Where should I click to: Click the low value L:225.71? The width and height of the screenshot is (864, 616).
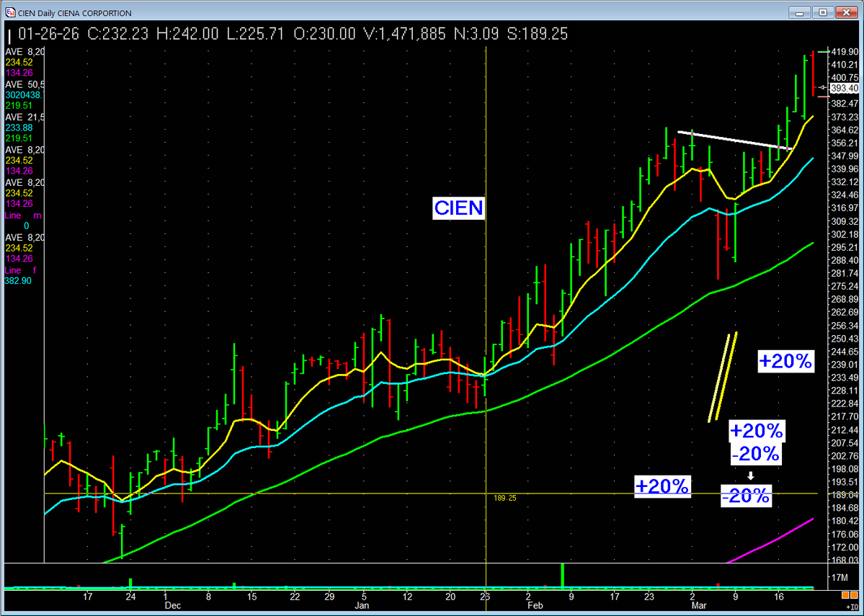tap(256, 34)
